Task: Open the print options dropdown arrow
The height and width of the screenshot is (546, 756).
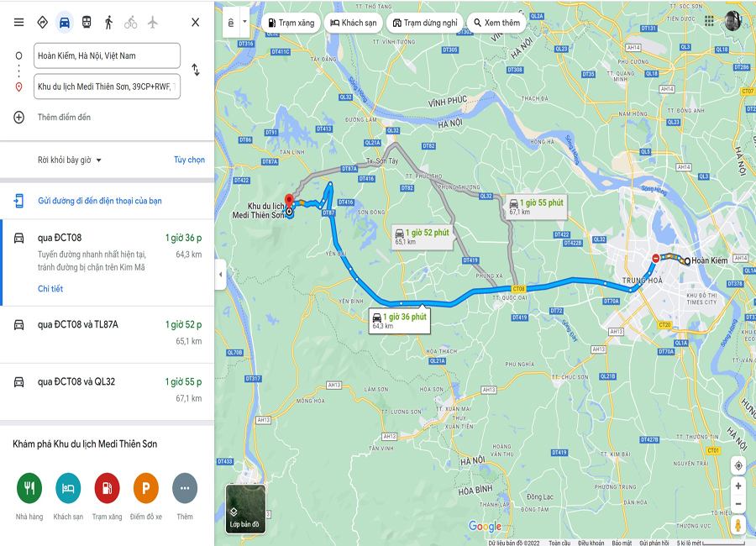Action: coord(244,22)
